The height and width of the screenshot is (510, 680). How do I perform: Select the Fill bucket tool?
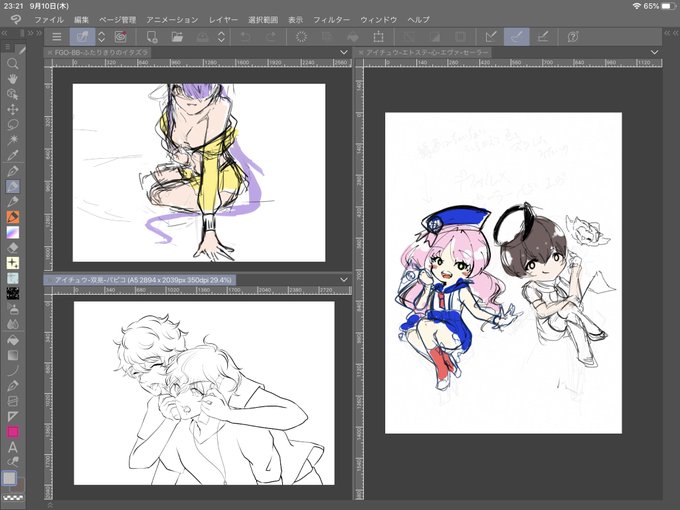coord(13,340)
